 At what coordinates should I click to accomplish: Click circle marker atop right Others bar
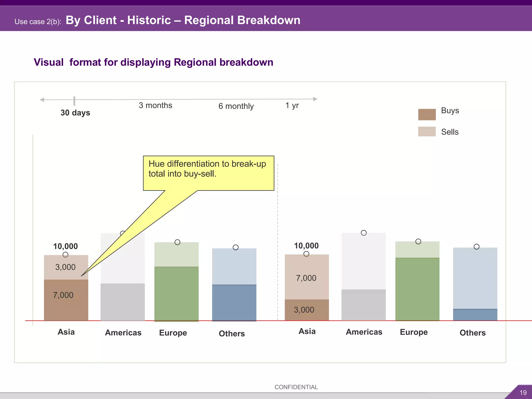click(x=476, y=247)
